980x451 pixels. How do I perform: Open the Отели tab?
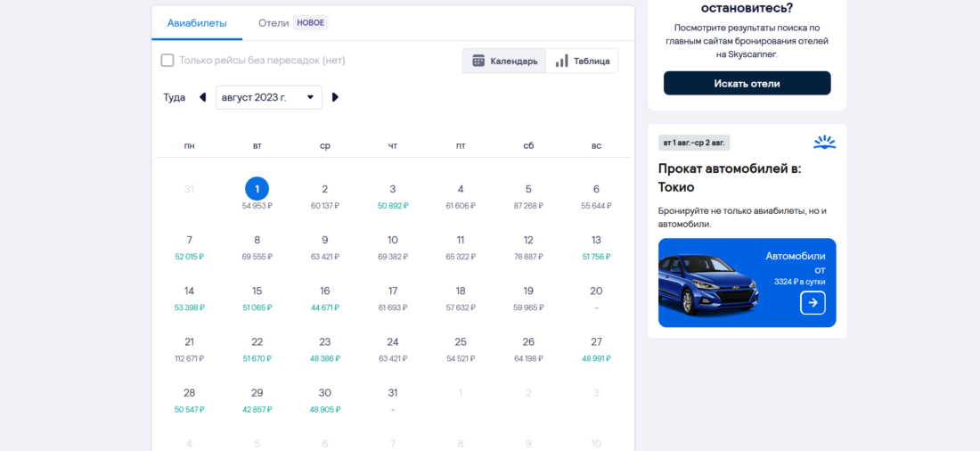[293, 23]
